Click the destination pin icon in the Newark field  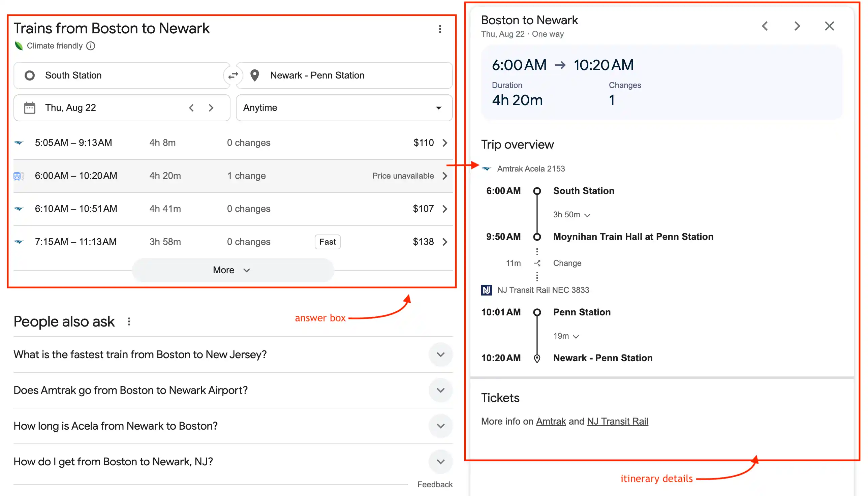pos(254,75)
